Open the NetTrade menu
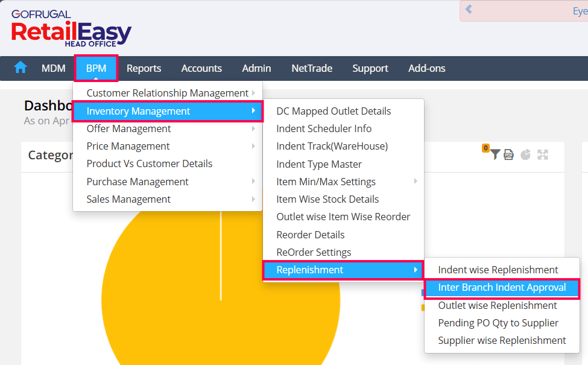Image resolution: width=588 pixels, height=365 pixels. [x=312, y=68]
